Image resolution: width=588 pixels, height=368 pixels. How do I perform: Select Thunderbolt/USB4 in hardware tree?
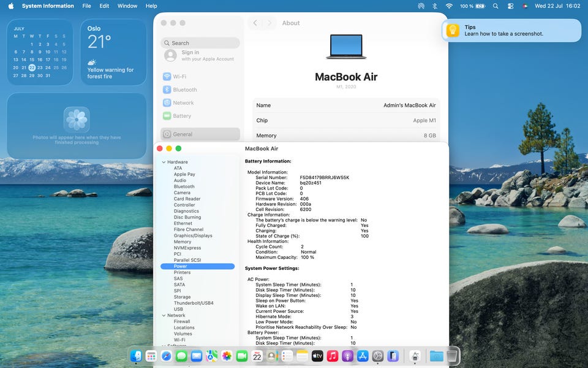(194, 303)
